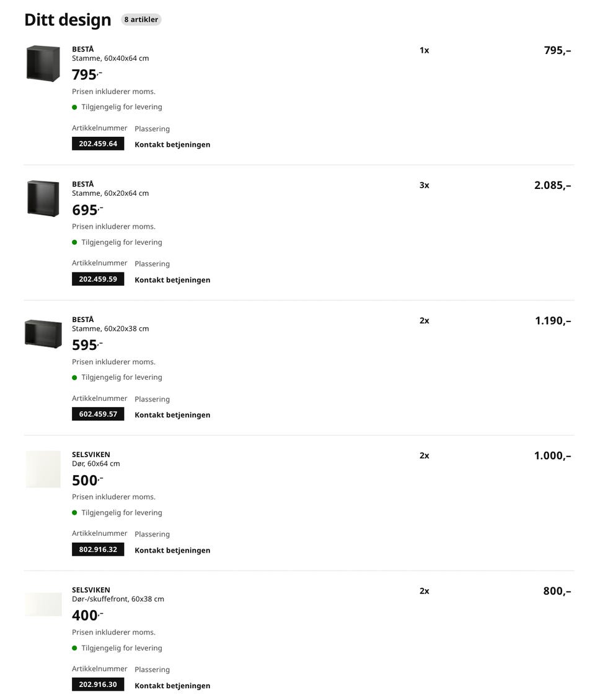Screen dimensions: 595x700
Task: Click the green availability dot of first item
Action: 74,107
